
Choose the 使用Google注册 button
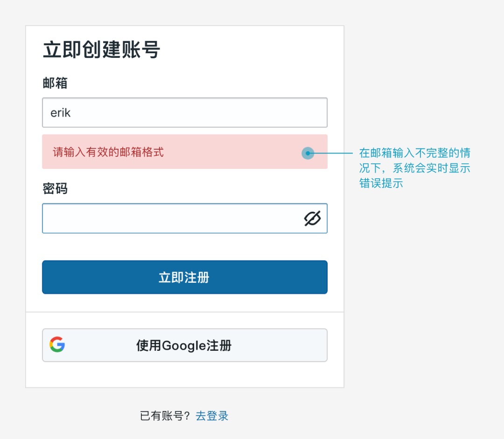point(184,345)
